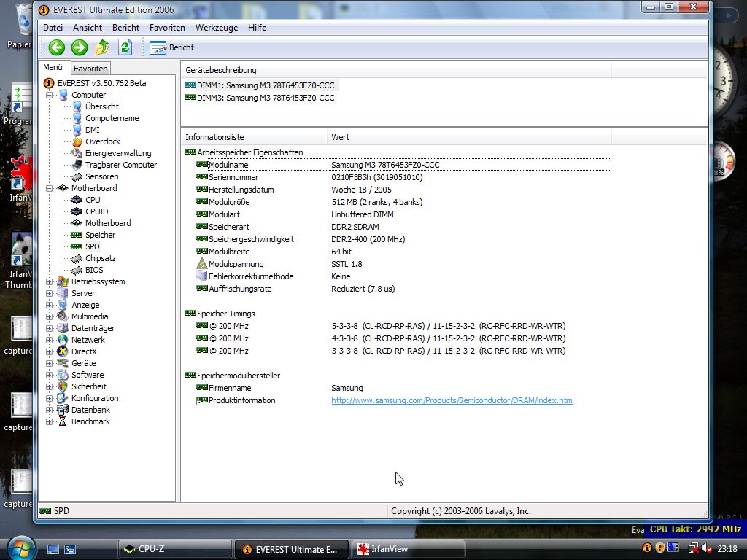The width and height of the screenshot is (747, 560).
Task: Switch to the Menü tab
Action: (53, 68)
